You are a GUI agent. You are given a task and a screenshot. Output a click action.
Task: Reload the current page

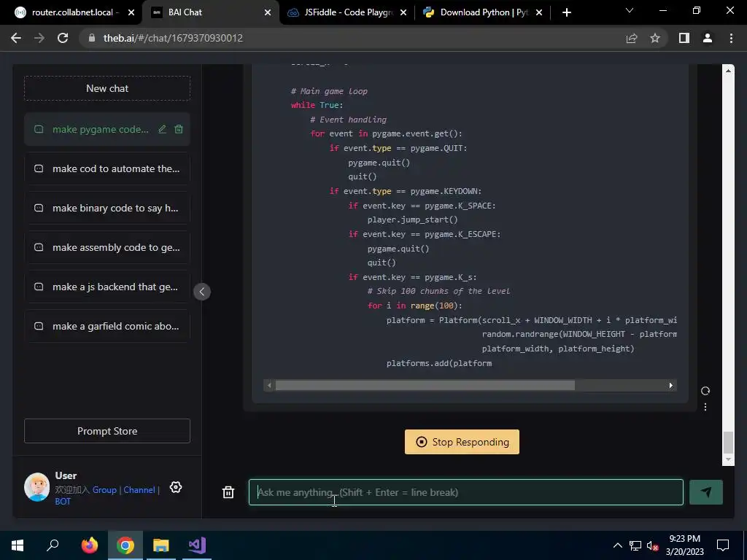(63, 38)
